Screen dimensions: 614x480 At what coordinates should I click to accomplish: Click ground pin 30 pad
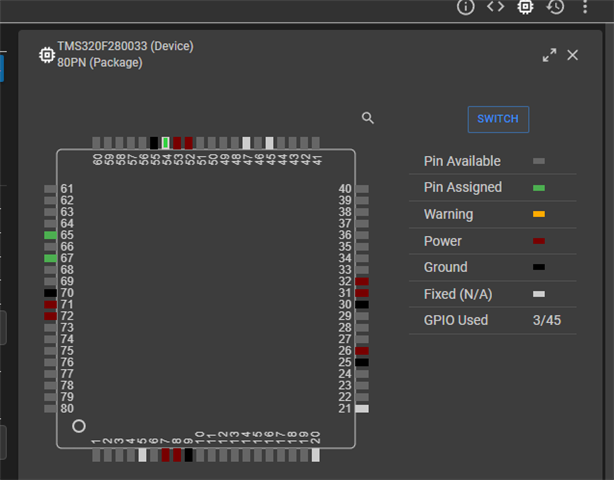pyautogui.click(x=362, y=305)
